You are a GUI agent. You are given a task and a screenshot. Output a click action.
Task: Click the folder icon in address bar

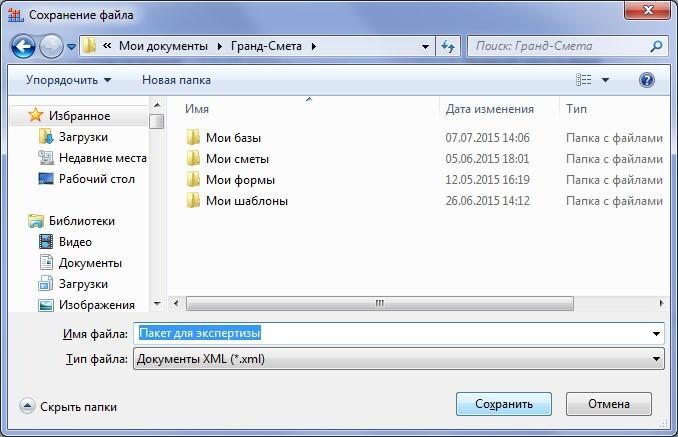point(90,46)
